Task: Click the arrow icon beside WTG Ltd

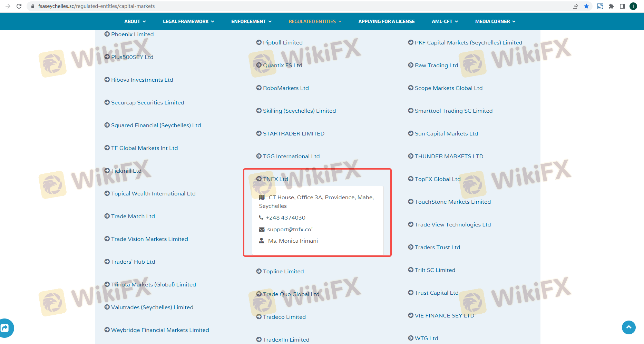Action: click(x=411, y=338)
